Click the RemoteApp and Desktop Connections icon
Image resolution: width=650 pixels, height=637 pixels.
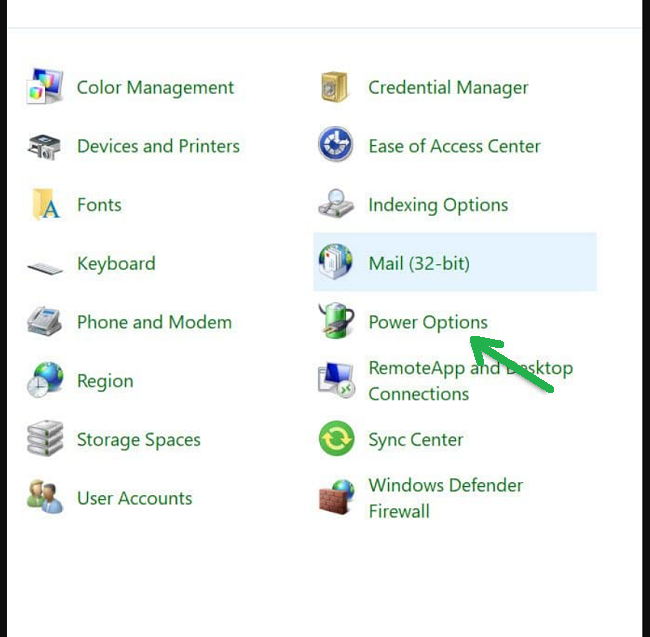pos(335,380)
